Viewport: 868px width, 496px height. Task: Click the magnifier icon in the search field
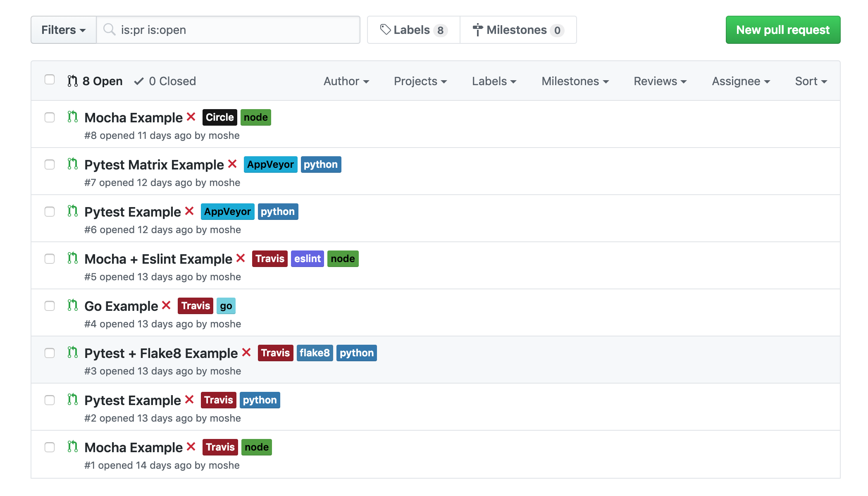pyautogui.click(x=110, y=30)
